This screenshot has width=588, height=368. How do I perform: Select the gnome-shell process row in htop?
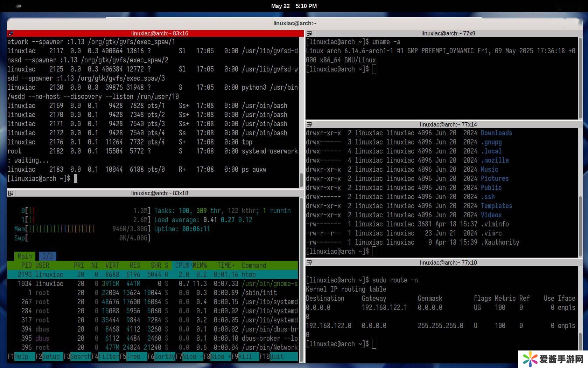152,284
